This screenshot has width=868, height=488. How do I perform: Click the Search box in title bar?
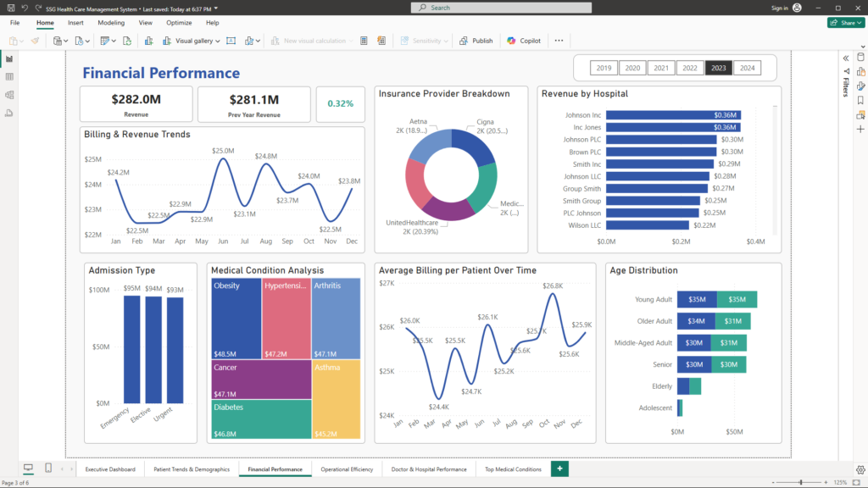[500, 8]
